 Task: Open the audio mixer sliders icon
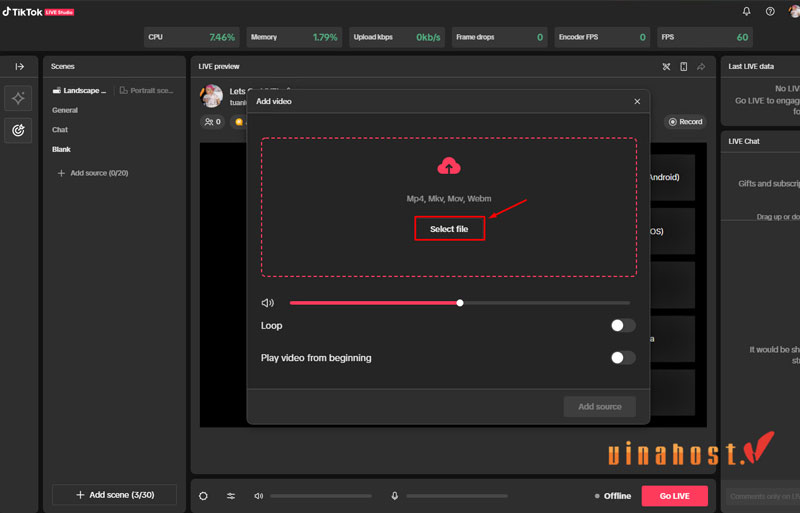tap(231, 496)
